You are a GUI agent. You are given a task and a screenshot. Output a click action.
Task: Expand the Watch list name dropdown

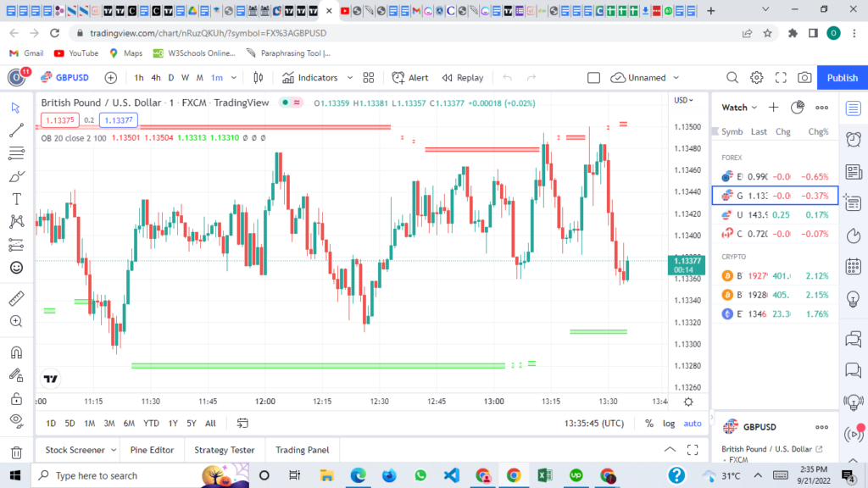739,108
